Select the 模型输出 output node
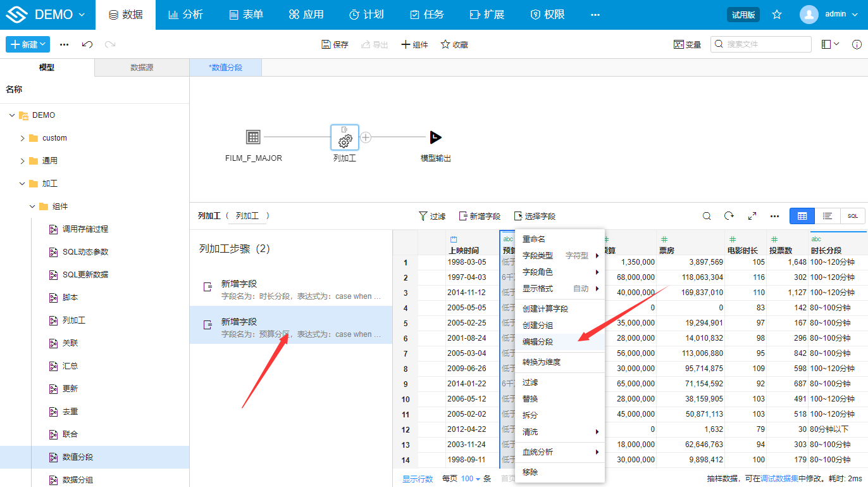The image size is (868, 487). coord(435,137)
